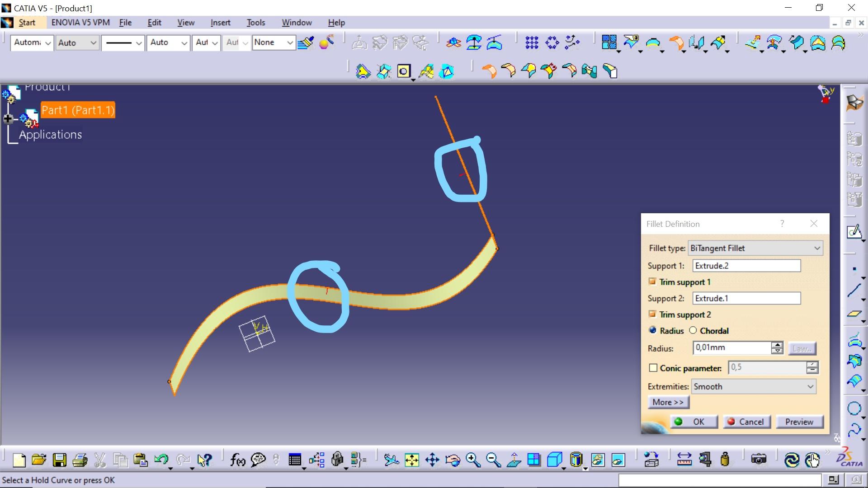Click the Measure Between icon

click(x=684, y=460)
